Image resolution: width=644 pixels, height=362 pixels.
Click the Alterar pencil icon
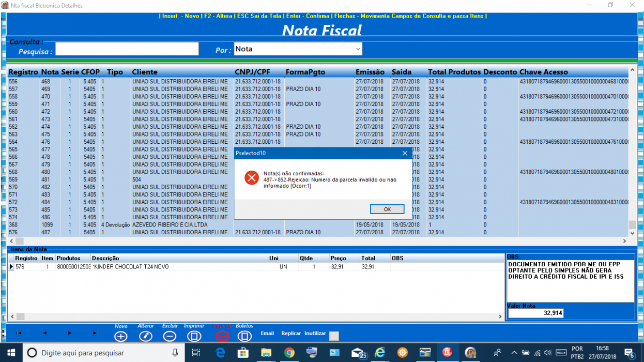coord(146,336)
